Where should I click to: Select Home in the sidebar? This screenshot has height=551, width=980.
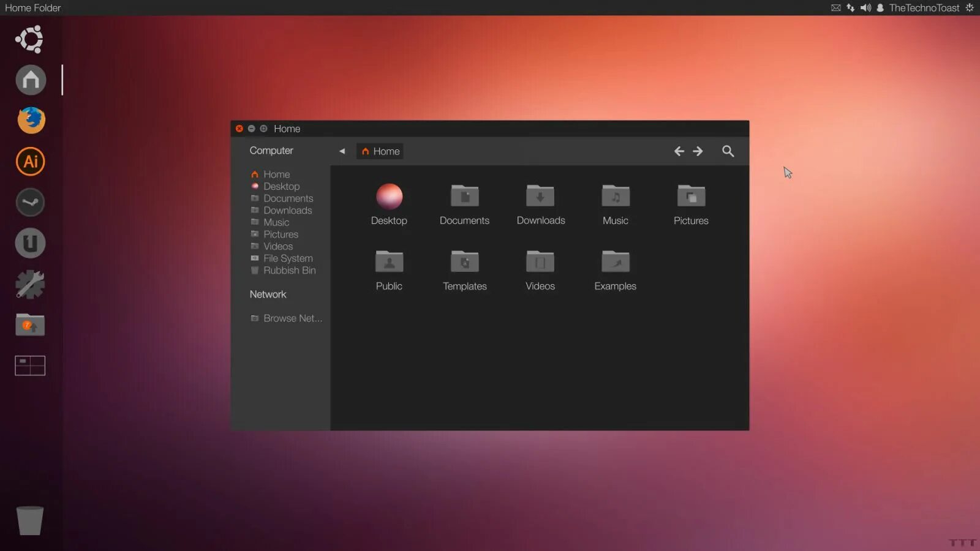click(x=270, y=174)
